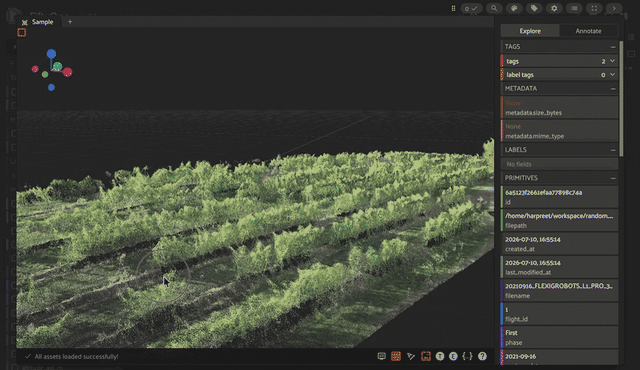Viewport: 640px width, 370px height.
Task: Open the color scheme palette
Action: (x=514, y=8)
